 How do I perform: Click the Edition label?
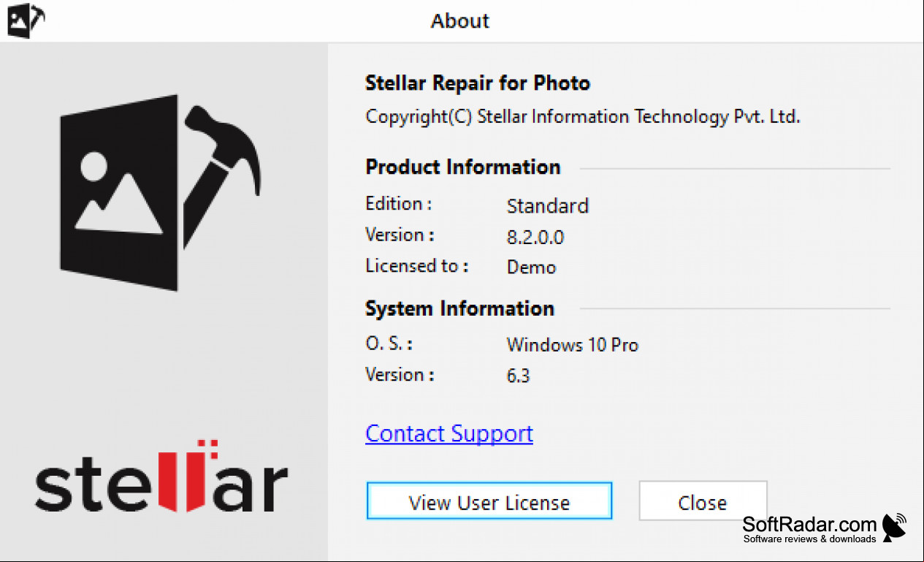(x=399, y=204)
